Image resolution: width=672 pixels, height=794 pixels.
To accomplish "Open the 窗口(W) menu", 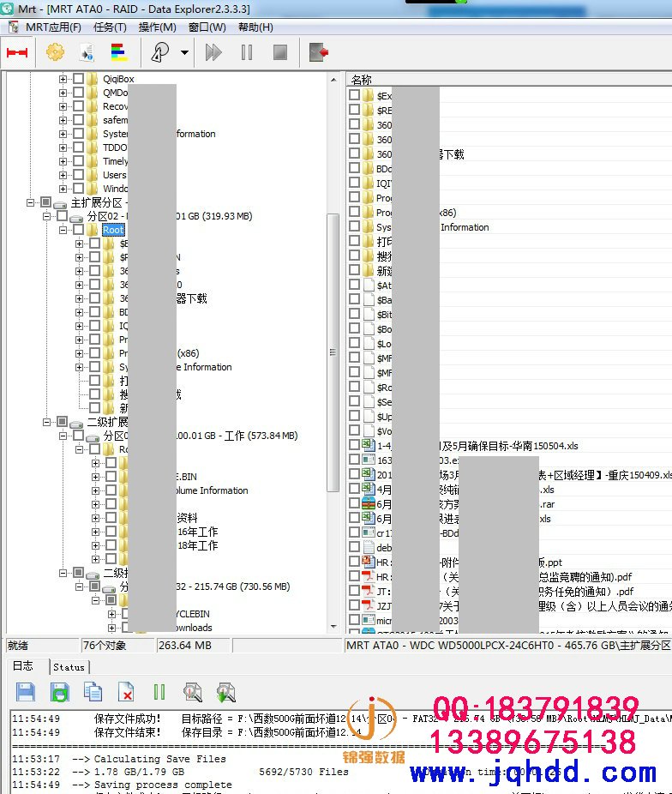I will coord(207,27).
